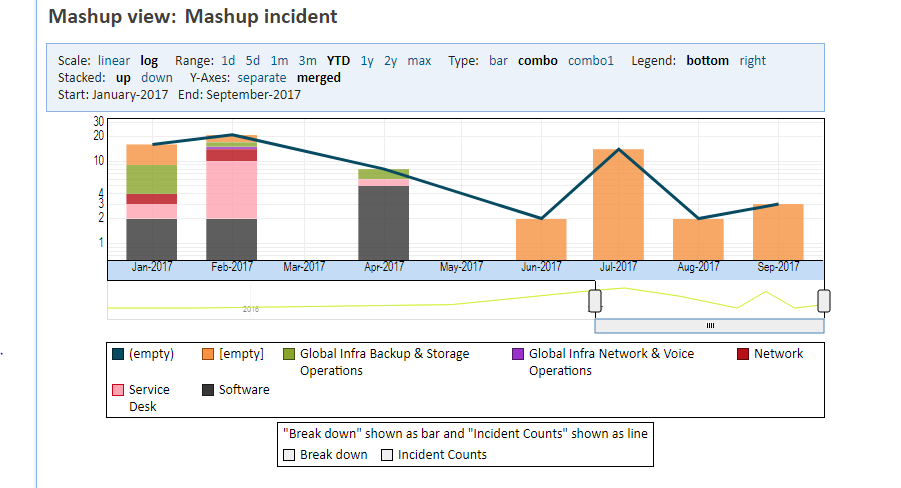The width and height of the screenshot is (901, 488).
Task: Select the 3m range option
Action: 308,61
